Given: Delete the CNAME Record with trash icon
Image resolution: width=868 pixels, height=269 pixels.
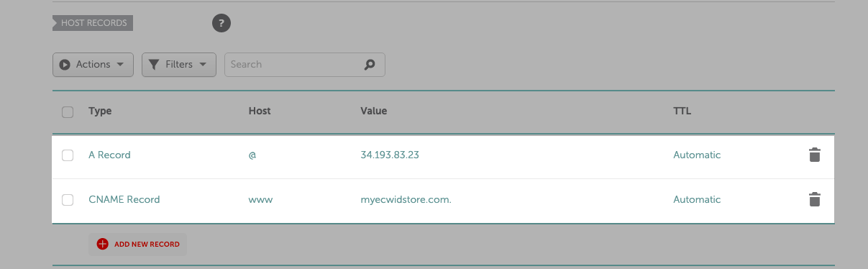Looking at the screenshot, I should pyautogui.click(x=814, y=199).
